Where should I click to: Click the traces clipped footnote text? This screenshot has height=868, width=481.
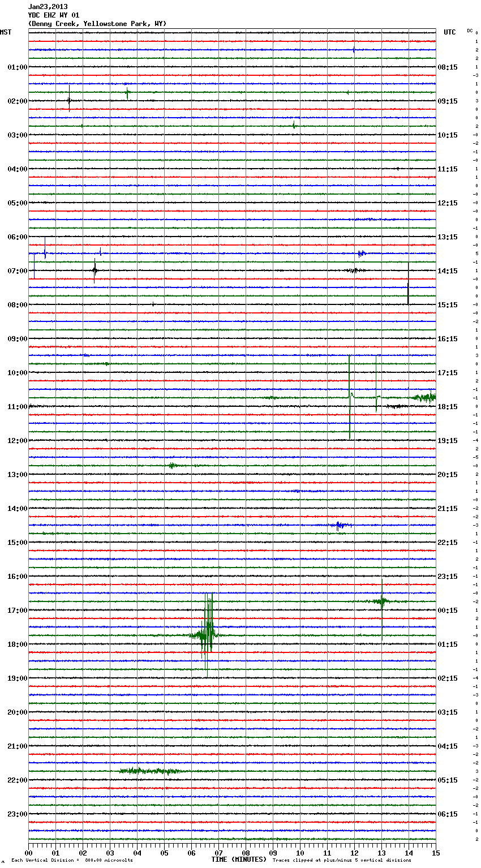pos(342,861)
